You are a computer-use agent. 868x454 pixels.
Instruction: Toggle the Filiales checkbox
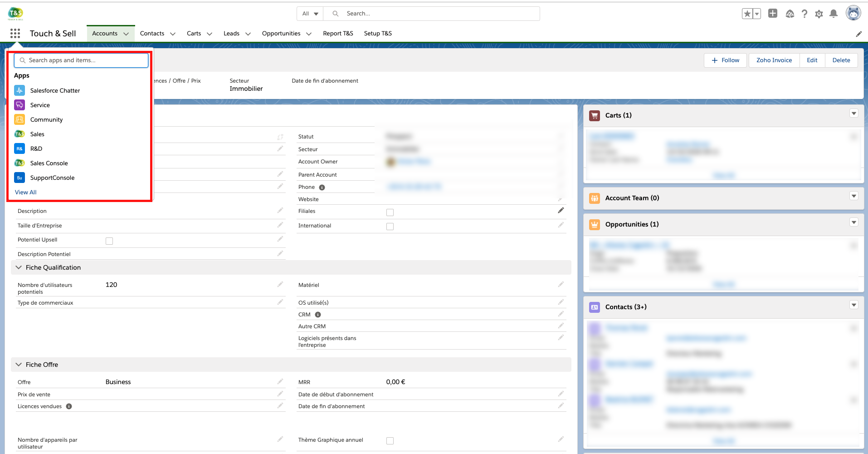(390, 212)
